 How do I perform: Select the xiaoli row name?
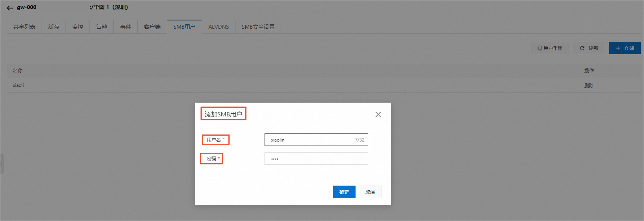coord(18,85)
